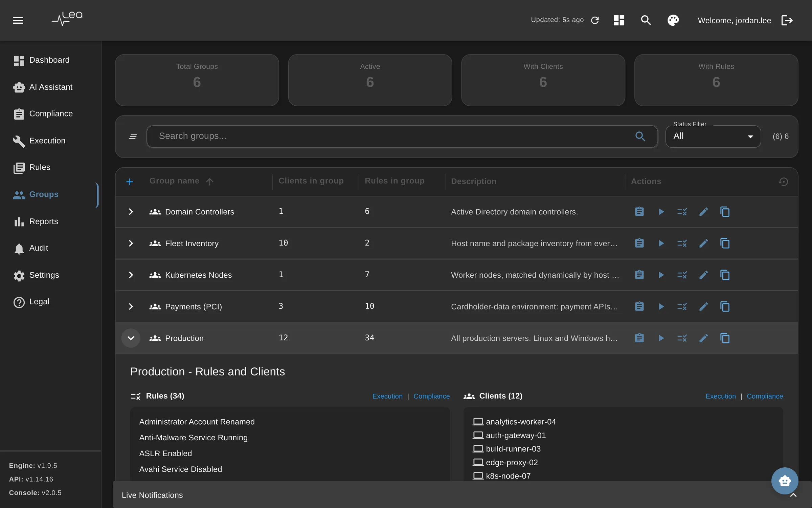The width and height of the screenshot is (812, 508).
Task: Expand the Fleet Inventory row
Action: coord(131,243)
